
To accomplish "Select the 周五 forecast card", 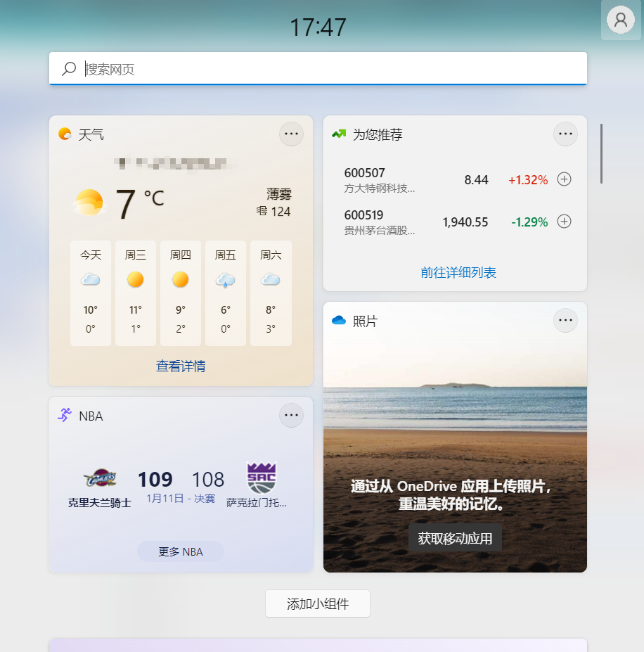I will tap(226, 293).
